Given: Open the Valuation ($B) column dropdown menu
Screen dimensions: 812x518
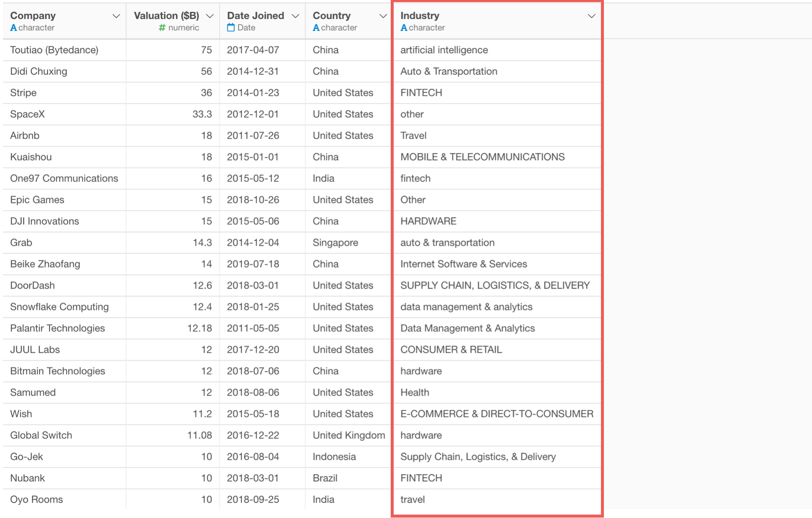Looking at the screenshot, I should point(209,16).
